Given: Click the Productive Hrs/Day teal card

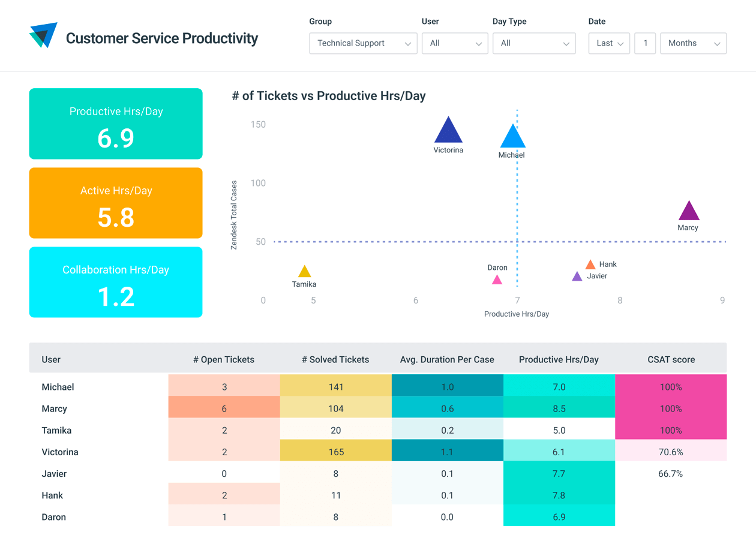Looking at the screenshot, I should 116,124.
